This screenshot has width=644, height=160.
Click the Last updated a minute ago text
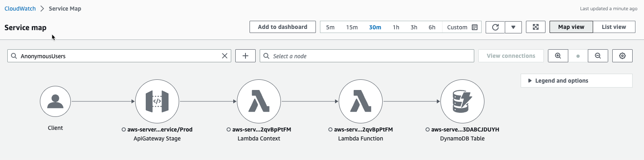point(609,9)
